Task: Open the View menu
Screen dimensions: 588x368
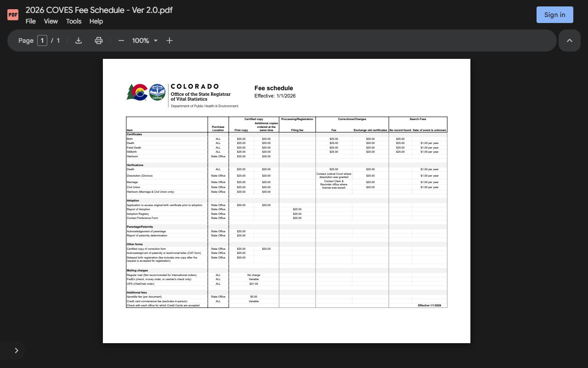Action: tap(51, 21)
